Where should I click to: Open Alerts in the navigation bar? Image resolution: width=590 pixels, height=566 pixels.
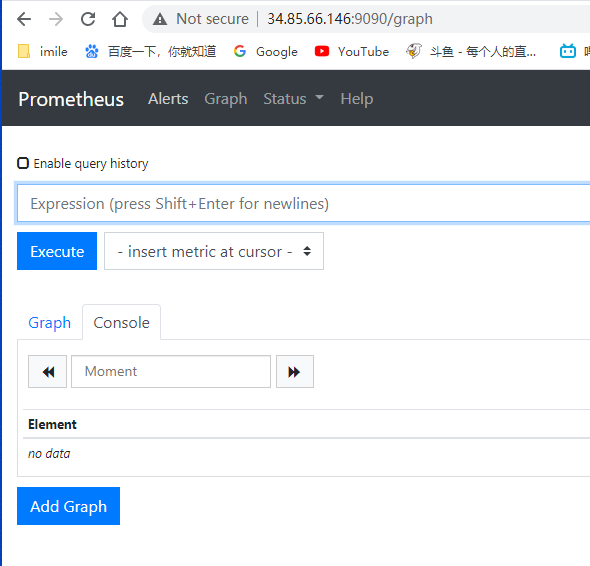pos(168,99)
